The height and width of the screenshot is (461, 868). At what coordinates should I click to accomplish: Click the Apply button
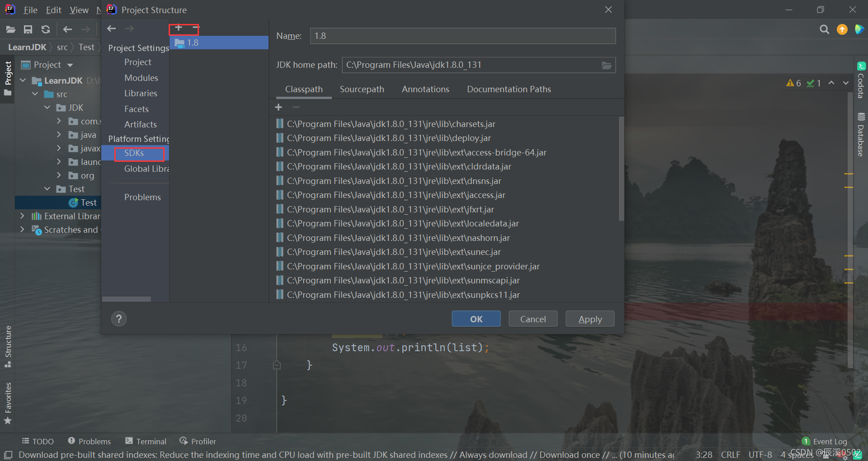tap(590, 319)
